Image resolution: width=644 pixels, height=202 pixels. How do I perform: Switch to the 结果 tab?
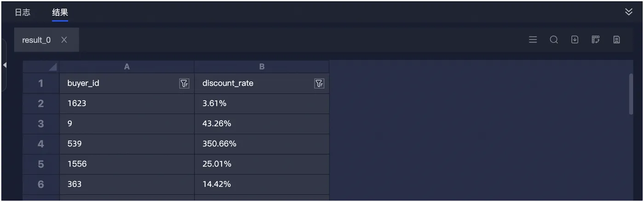[60, 12]
